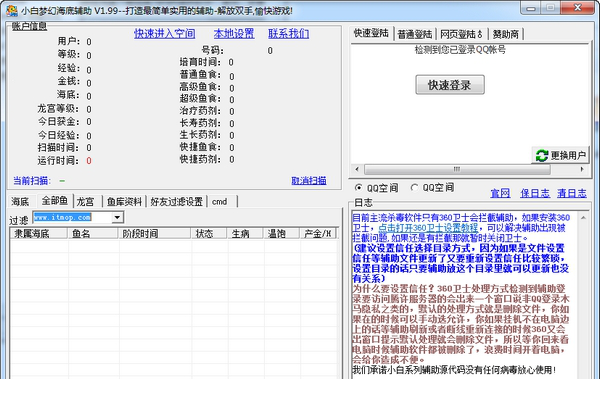Click the 隶属海底 column header

point(39,233)
